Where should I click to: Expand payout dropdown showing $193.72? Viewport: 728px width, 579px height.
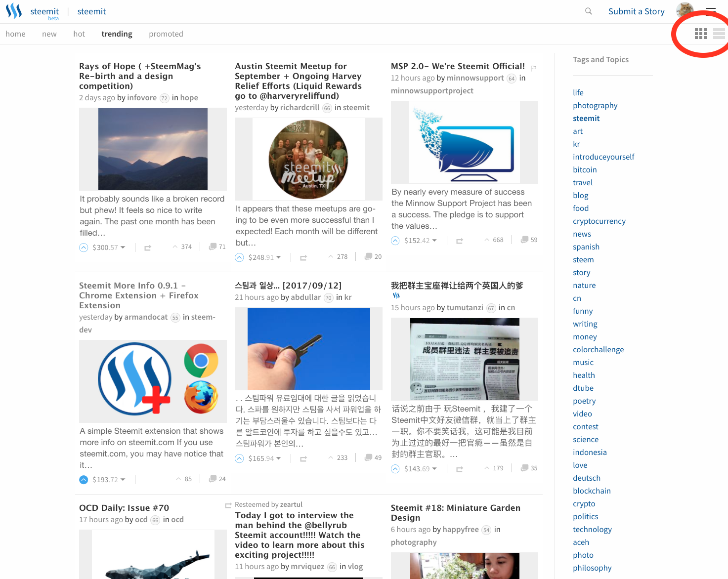point(122,479)
